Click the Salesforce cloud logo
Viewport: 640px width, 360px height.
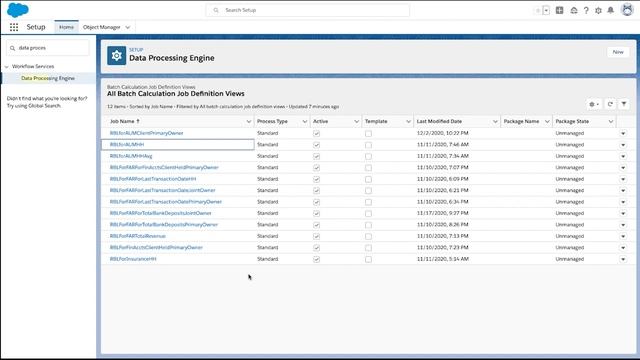(18, 10)
